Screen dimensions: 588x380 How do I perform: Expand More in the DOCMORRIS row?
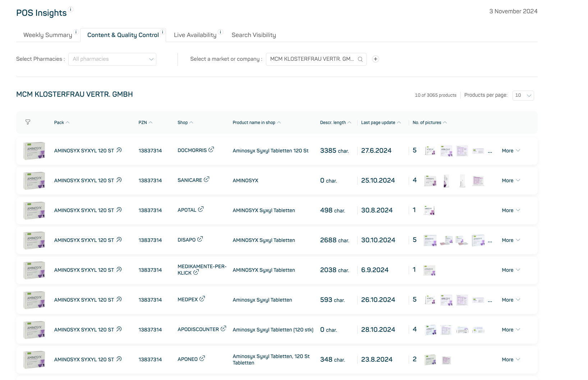pos(511,151)
